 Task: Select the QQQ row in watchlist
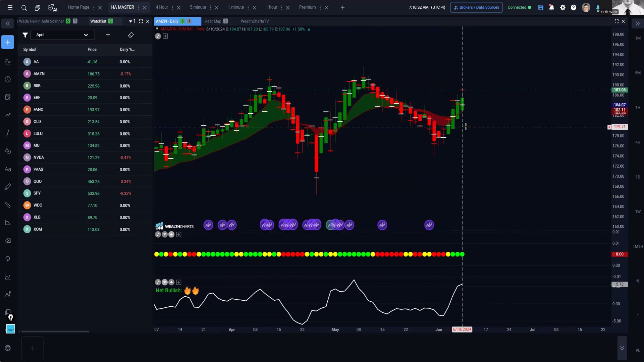click(x=85, y=181)
